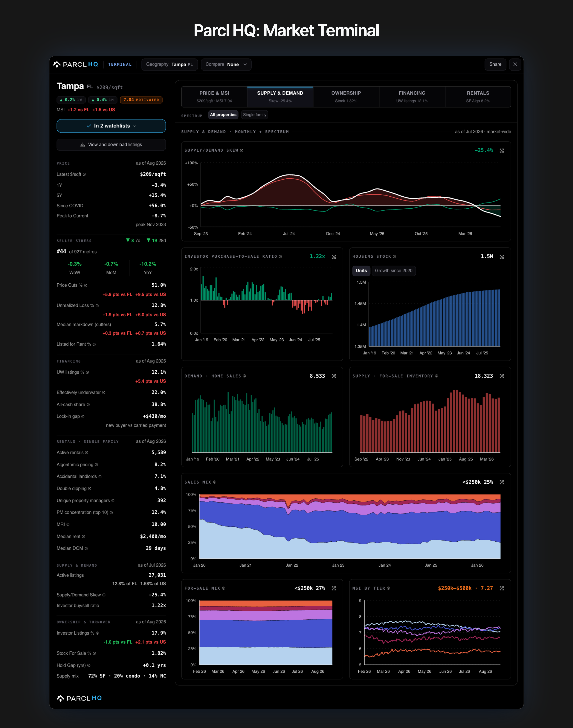The image size is (573, 728).
Task: Open the Double dipping info icon
Action: 90,488
